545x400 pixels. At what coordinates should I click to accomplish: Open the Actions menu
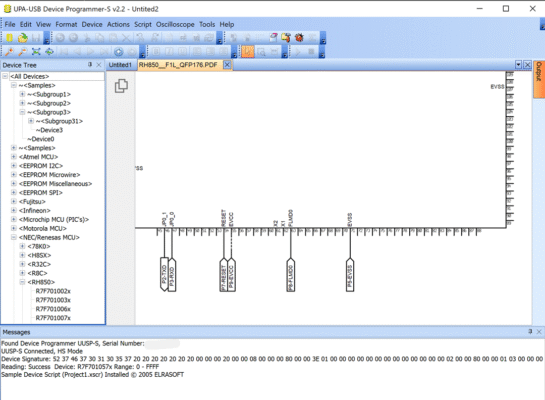[118, 24]
